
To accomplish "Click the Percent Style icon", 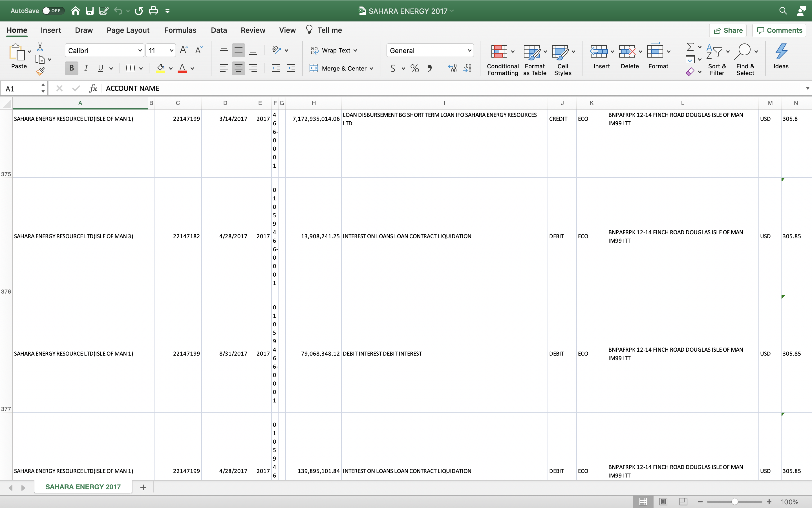I will 415,69.
